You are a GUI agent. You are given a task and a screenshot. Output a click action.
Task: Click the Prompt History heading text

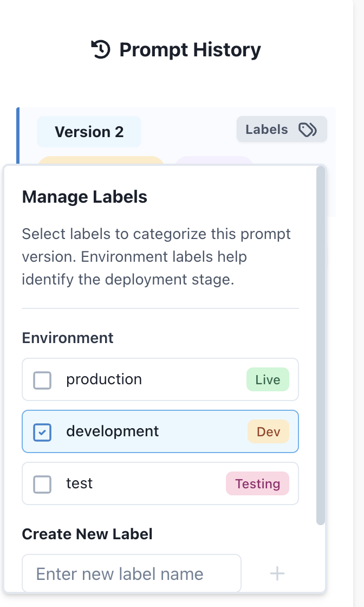coord(190,50)
